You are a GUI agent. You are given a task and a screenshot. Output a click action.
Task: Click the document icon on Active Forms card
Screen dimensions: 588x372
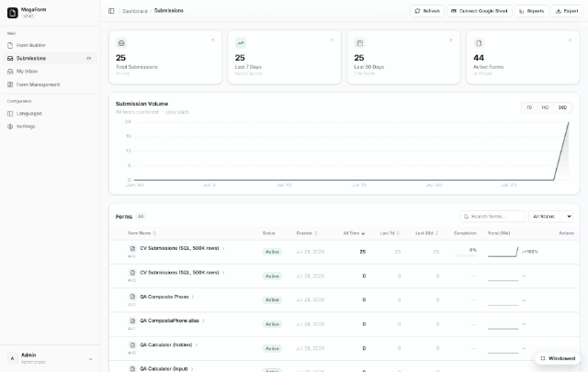tap(479, 43)
